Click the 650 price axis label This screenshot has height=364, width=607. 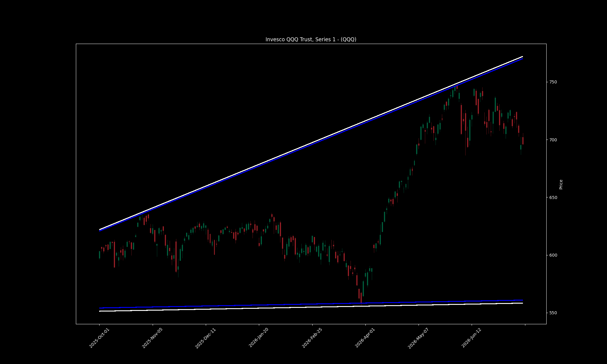click(x=553, y=197)
